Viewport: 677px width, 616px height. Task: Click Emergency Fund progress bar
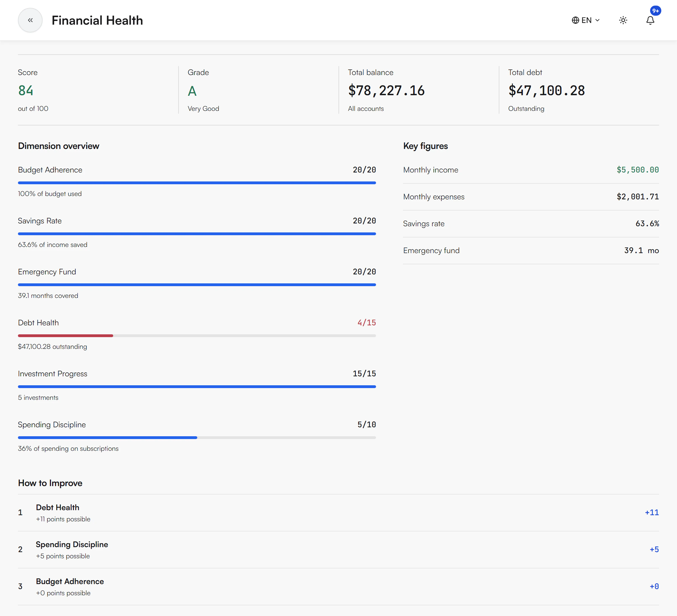(x=197, y=285)
